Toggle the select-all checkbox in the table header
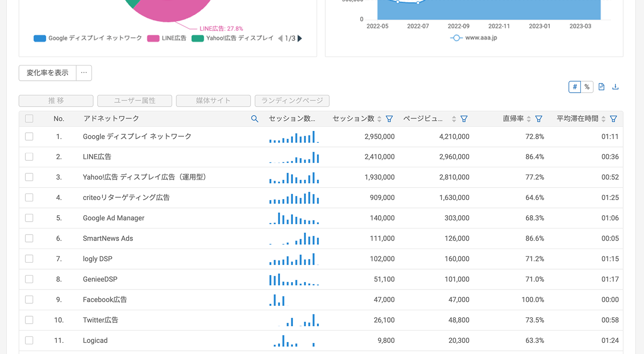Screen dimensions: 644x354 29,119
